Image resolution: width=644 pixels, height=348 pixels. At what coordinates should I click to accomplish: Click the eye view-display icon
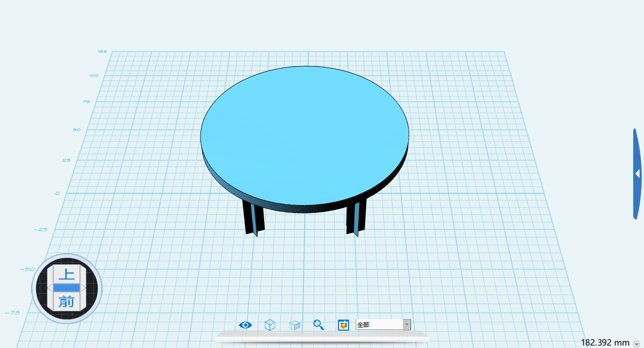click(x=245, y=325)
